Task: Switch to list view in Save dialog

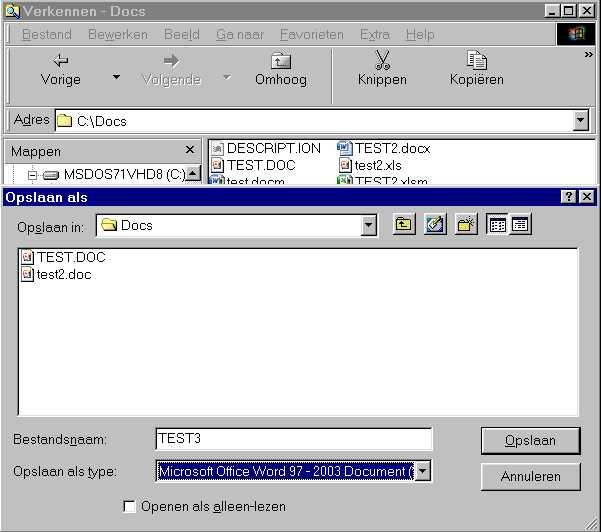Action: (x=498, y=224)
